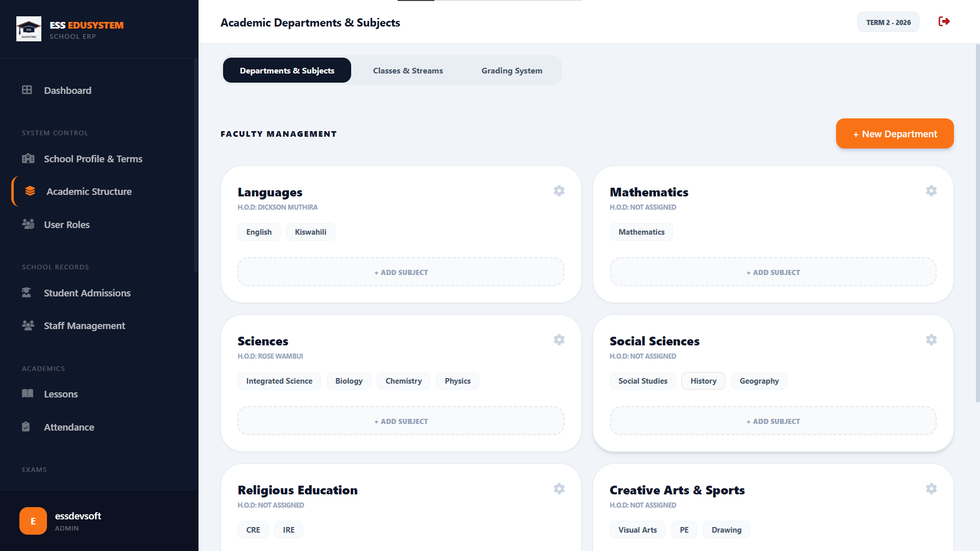Viewport: 980px width, 551px height.
Task: Click the Staff Management group icon
Action: [x=28, y=325]
